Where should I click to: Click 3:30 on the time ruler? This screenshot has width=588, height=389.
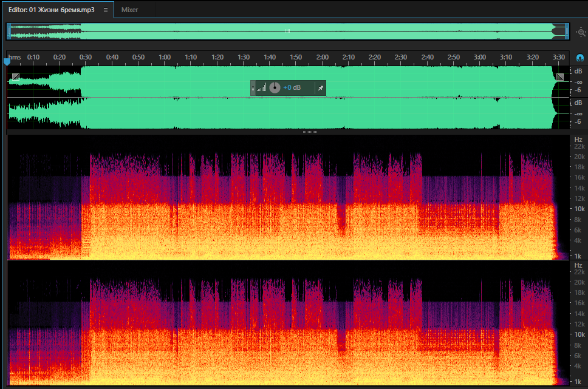pyautogui.click(x=559, y=57)
